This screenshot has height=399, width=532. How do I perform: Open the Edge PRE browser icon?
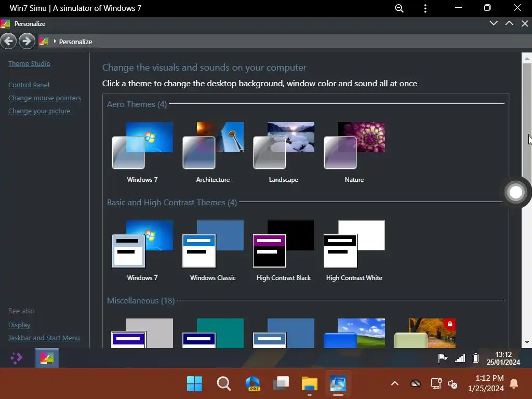pos(253,384)
